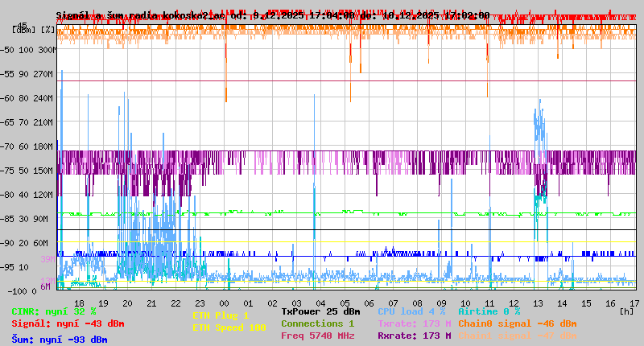The width and height of the screenshot is (644, 346).
Task: Click hour "09" on the time axis
Action: tap(441, 303)
